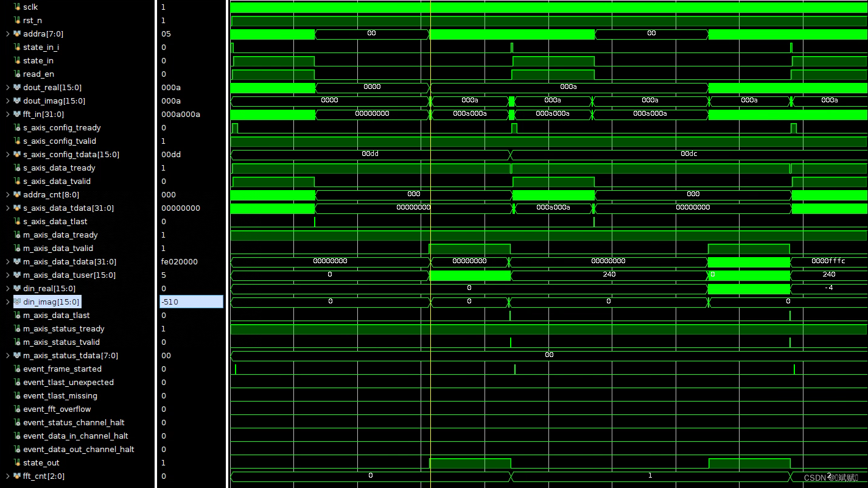Click the m_axis_data_tuser[15:0] bus icon
868x488 pixels.
coord(17,275)
